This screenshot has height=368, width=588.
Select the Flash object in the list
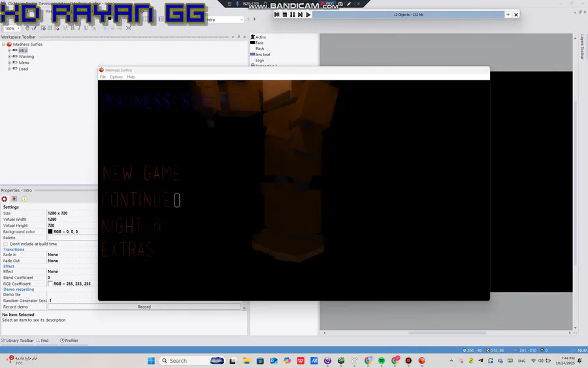click(260, 49)
